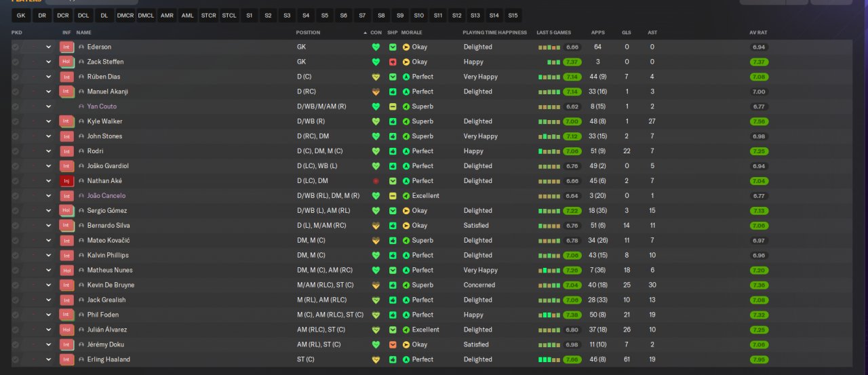Open selection dropdown for Yan Couto
The height and width of the screenshot is (375, 868).
click(x=48, y=106)
